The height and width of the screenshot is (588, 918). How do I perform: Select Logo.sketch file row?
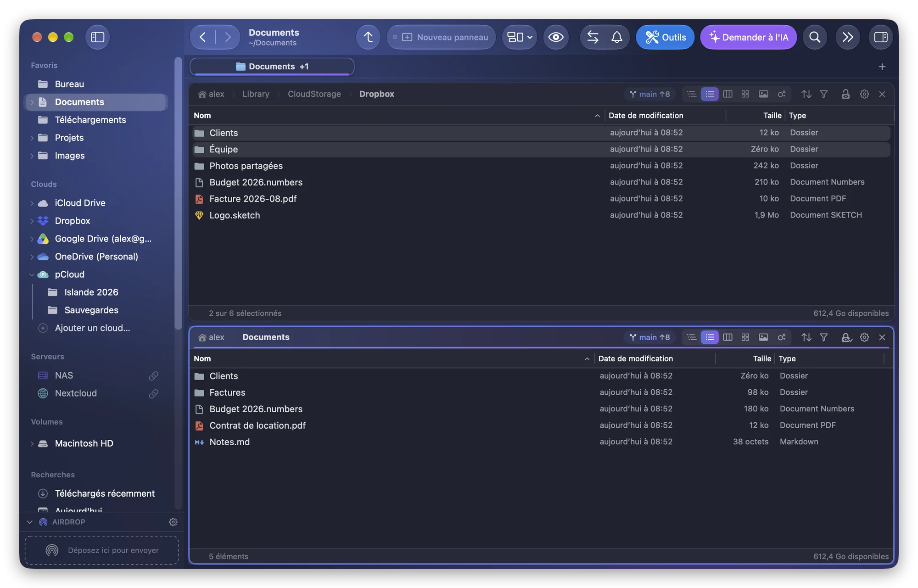coord(541,215)
